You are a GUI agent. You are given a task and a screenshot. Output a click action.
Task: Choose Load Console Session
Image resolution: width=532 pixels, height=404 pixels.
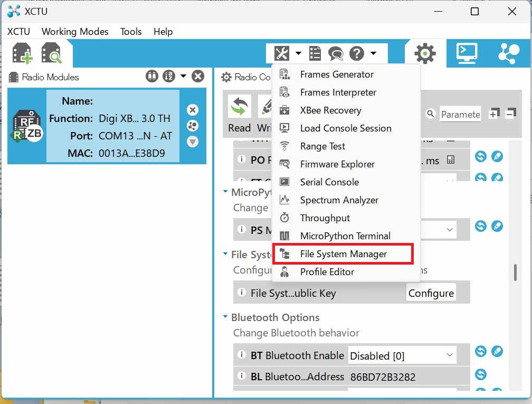click(346, 128)
